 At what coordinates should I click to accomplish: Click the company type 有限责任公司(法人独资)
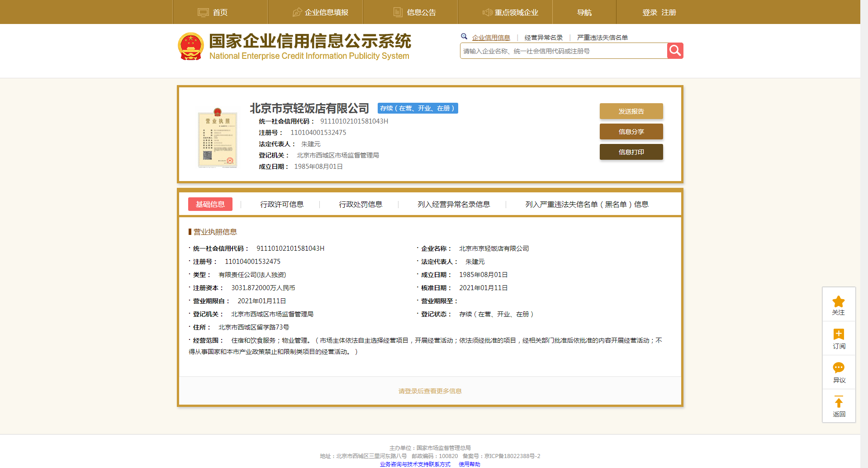coord(252,275)
